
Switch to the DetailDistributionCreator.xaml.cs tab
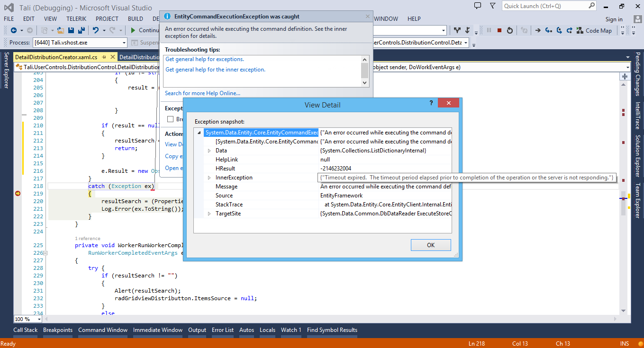(56, 57)
